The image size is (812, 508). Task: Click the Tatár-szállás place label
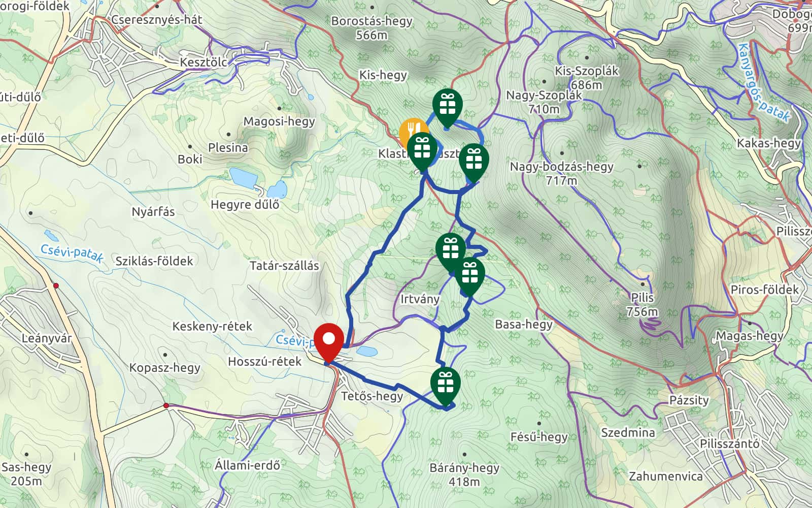point(284,266)
